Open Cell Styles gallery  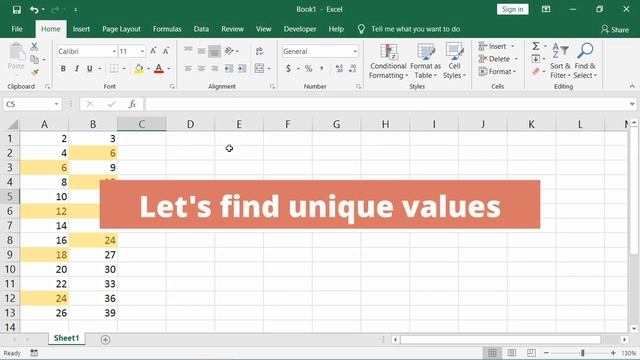click(454, 61)
